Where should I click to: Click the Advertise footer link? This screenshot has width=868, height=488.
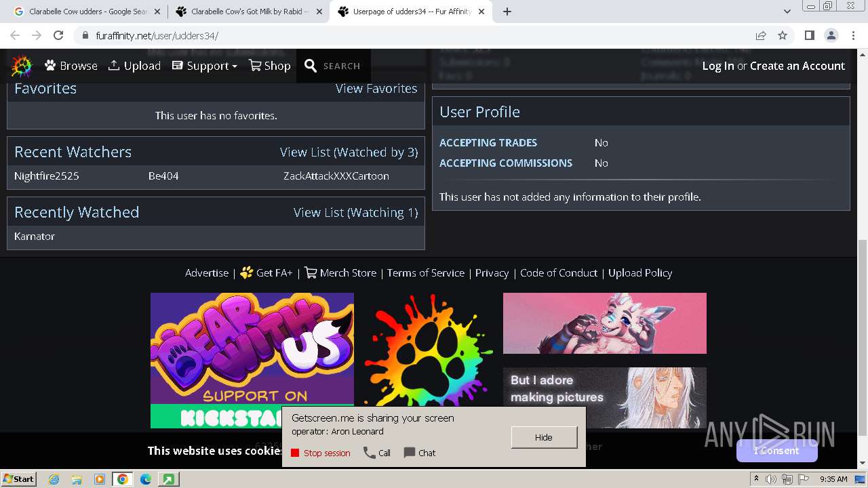pyautogui.click(x=207, y=272)
